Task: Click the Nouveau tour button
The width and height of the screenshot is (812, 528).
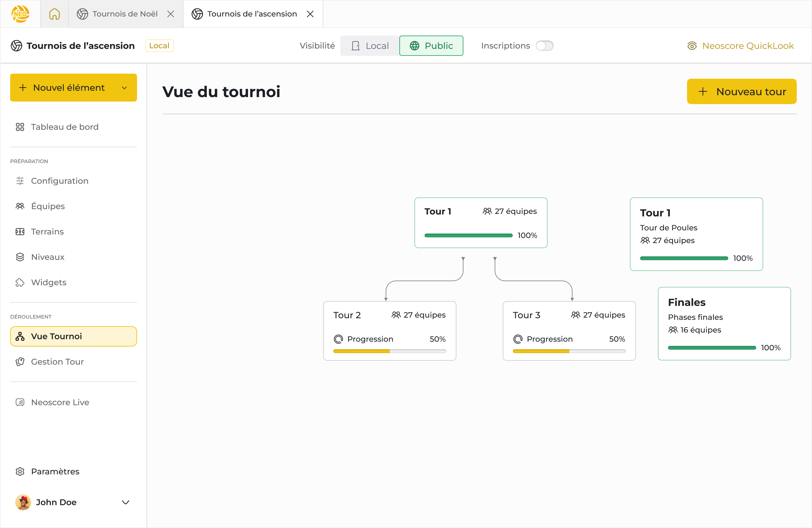Action: (x=741, y=91)
